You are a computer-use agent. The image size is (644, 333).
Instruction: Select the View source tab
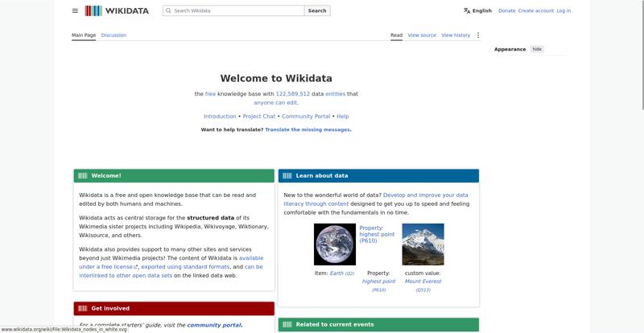(x=422, y=35)
